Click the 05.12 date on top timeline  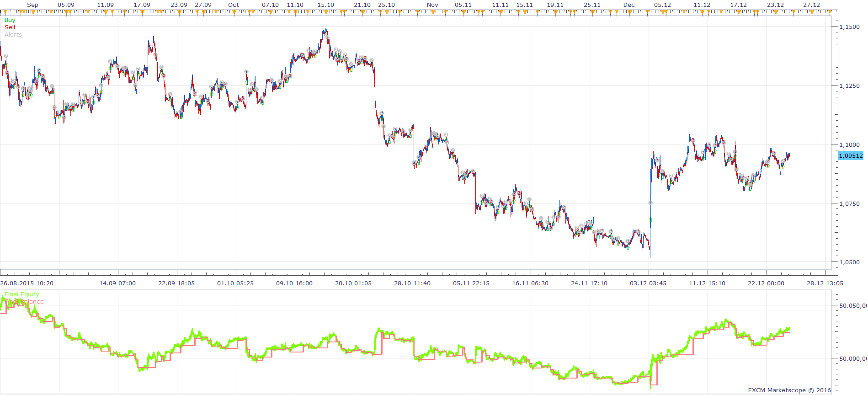(x=662, y=5)
